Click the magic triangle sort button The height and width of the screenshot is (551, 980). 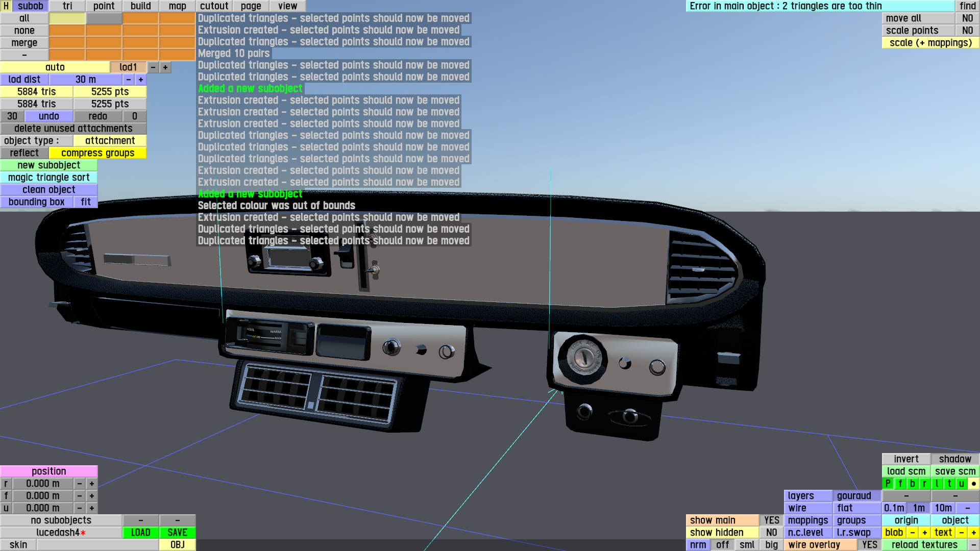(48, 177)
